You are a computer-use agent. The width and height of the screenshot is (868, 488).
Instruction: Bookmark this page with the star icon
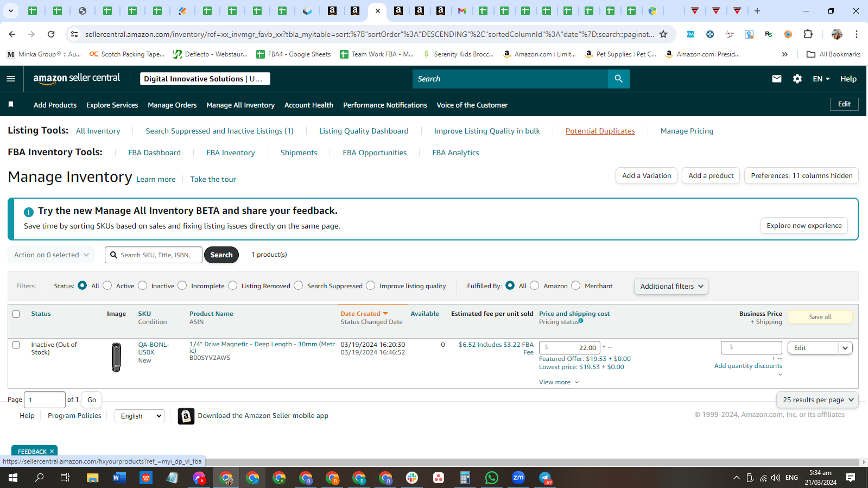(663, 34)
